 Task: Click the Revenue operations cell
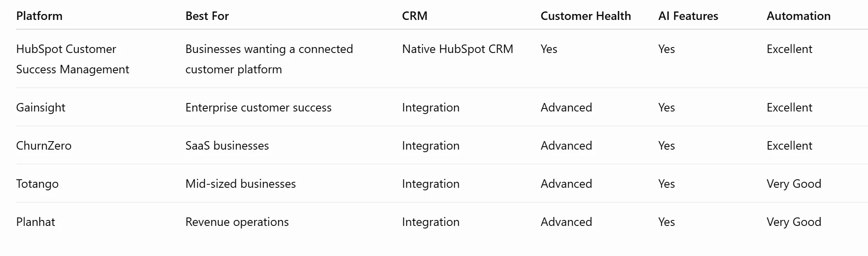[x=237, y=222]
